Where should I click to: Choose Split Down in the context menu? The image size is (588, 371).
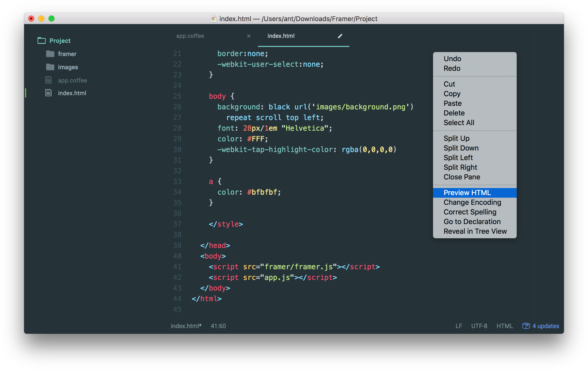point(475,148)
